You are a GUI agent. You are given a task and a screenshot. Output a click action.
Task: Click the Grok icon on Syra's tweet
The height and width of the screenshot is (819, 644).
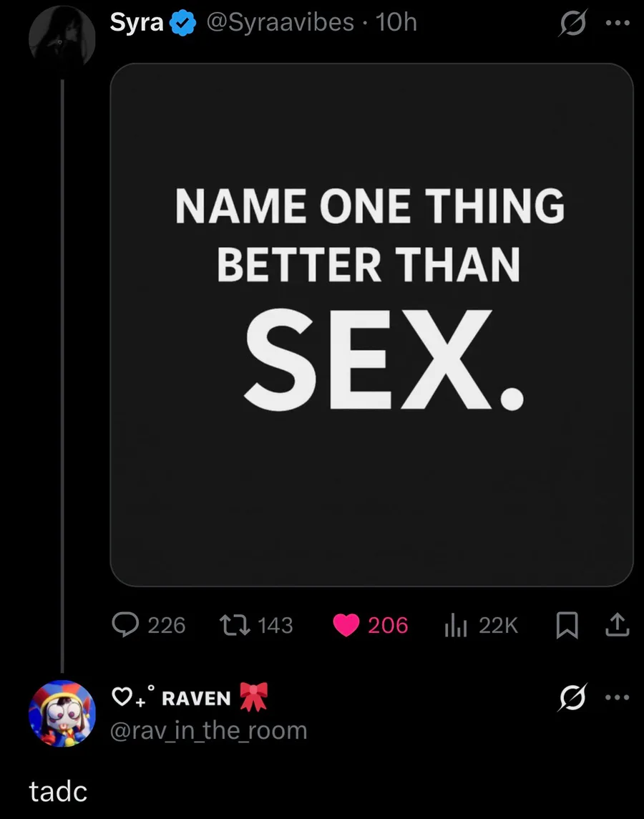click(573, 23)
